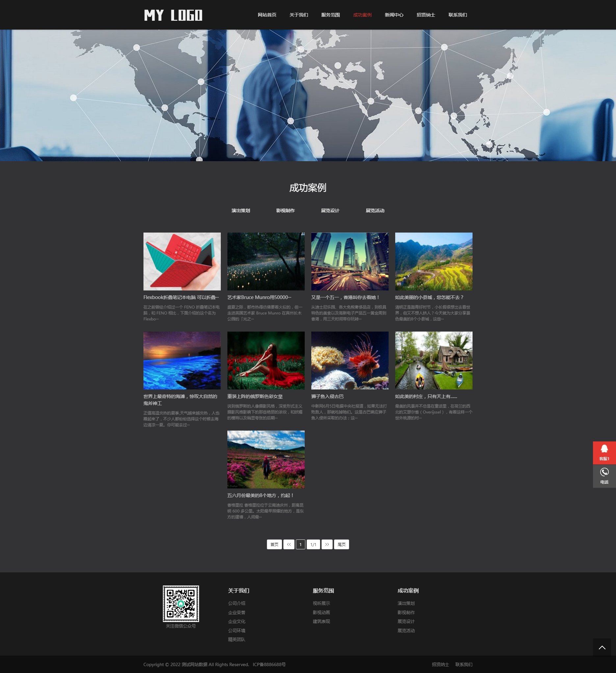Click 企业文化 link in footer
The image size is (616, 673).
point(236,621)
